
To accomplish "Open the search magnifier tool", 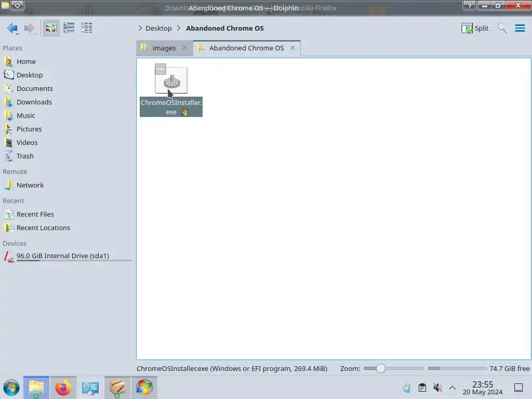I will (x=502, y=28).
